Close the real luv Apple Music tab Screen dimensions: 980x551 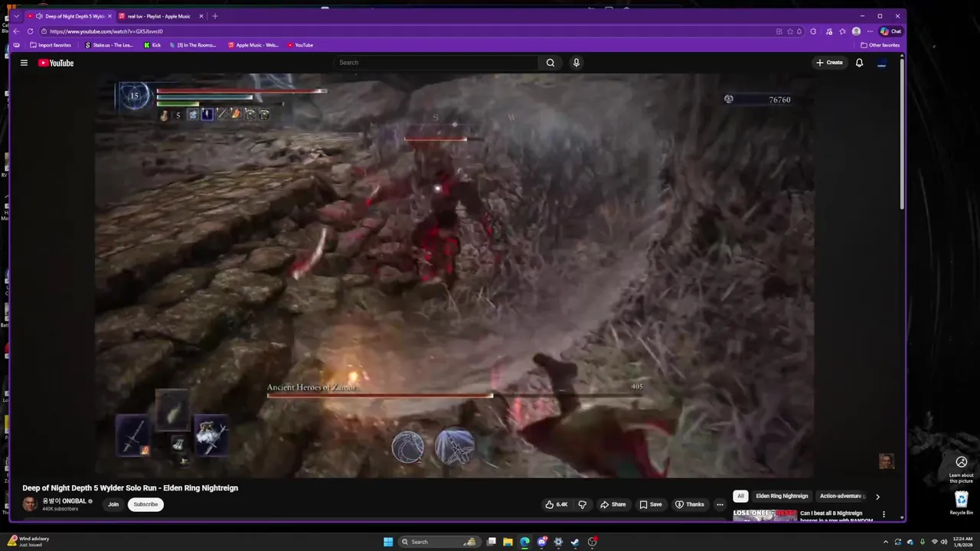pos(201,16)
